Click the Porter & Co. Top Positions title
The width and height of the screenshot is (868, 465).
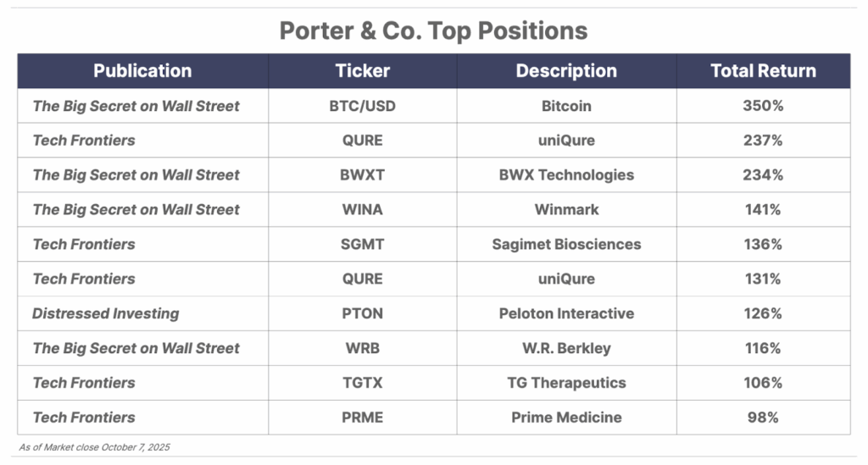coord(433,31)
